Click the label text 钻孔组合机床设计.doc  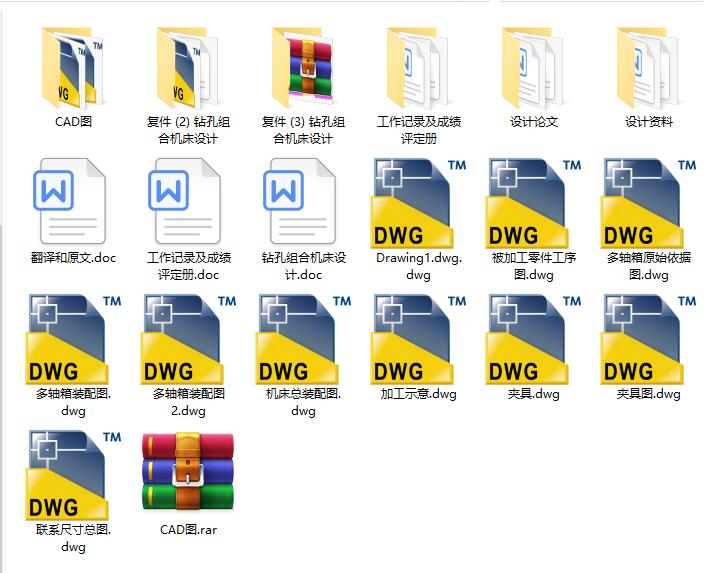point(303,266)
